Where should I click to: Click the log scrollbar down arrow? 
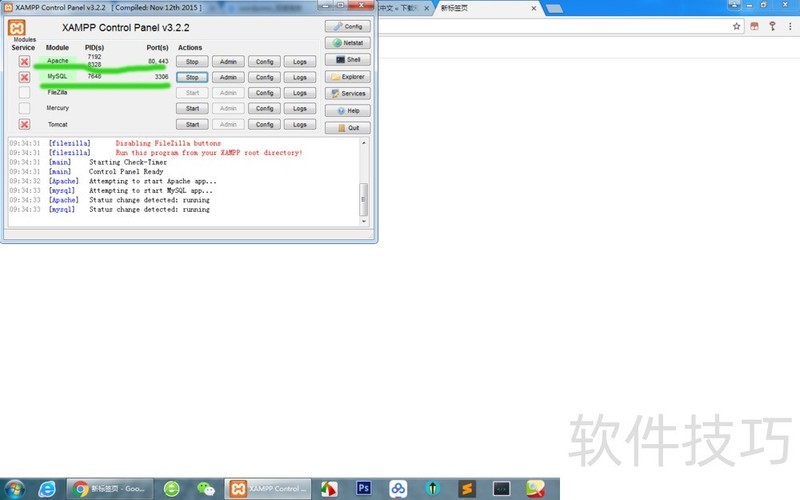click(364, 221)
